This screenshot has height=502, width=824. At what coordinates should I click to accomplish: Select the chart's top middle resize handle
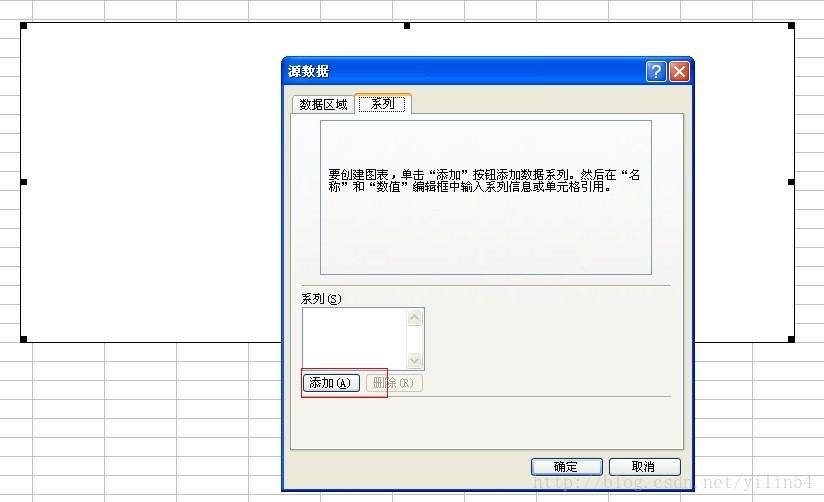point(407,25)
